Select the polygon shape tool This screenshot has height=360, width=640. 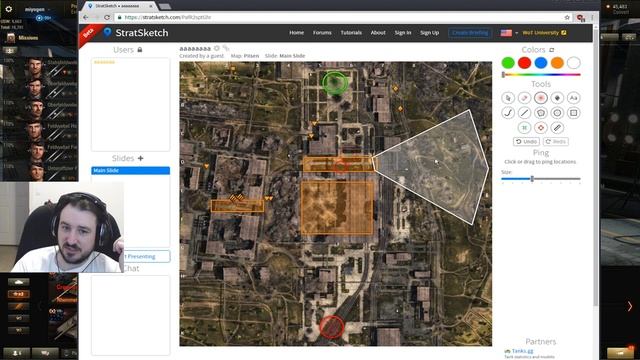click(541, 113)
